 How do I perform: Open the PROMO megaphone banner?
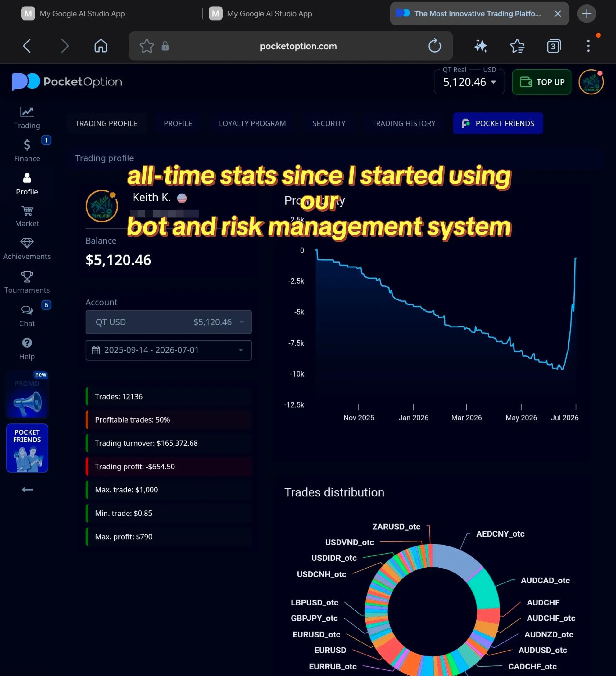(x=27, y=394)
